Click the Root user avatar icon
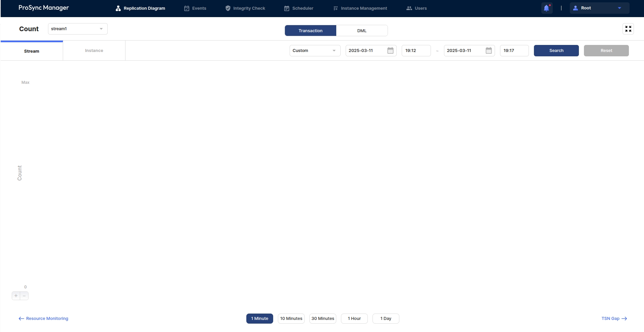The width and height of the screenshot is (644, 332). click(575, 8)
